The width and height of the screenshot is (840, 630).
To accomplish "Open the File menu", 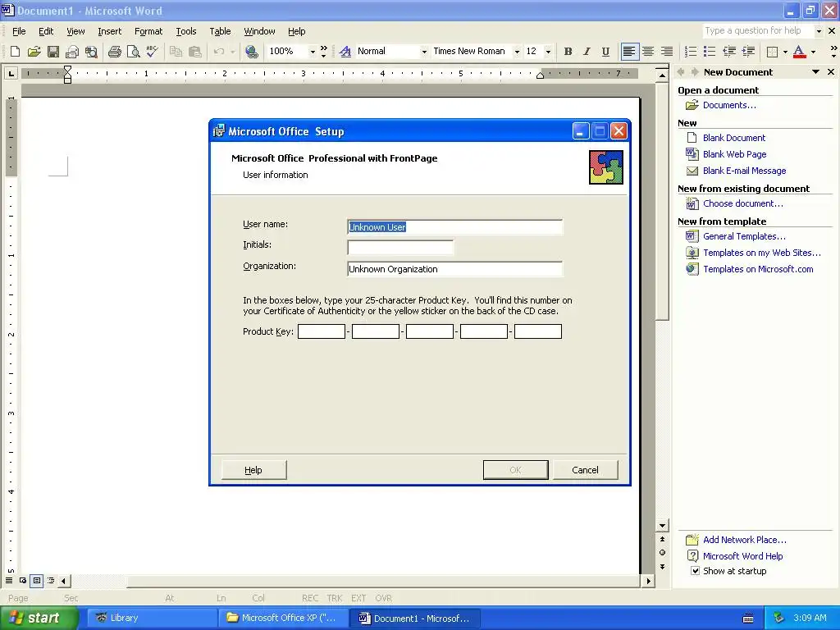I will coord(19,31).
